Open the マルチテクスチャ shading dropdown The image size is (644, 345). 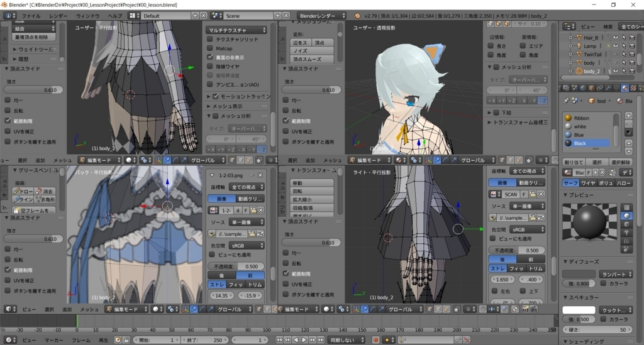click(x=236, y=30)
